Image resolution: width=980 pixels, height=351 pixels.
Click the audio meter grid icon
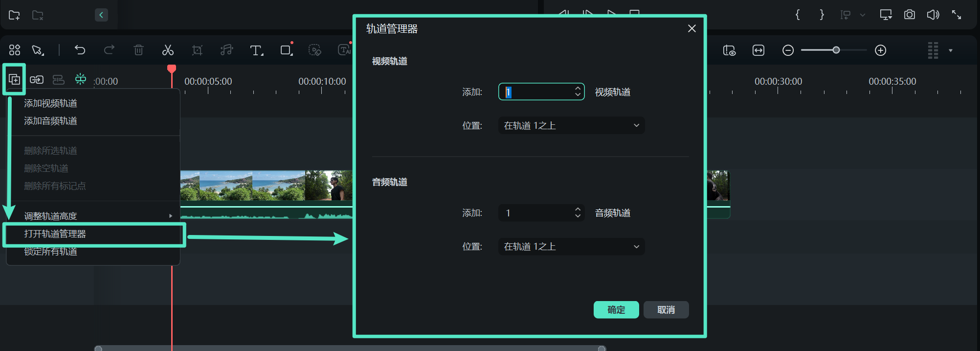click(x=933, y=50)
